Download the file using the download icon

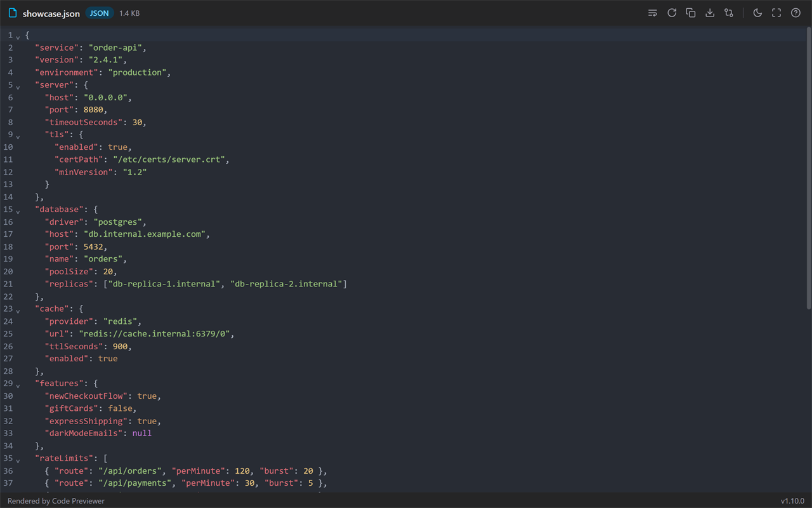pos(710,13)
